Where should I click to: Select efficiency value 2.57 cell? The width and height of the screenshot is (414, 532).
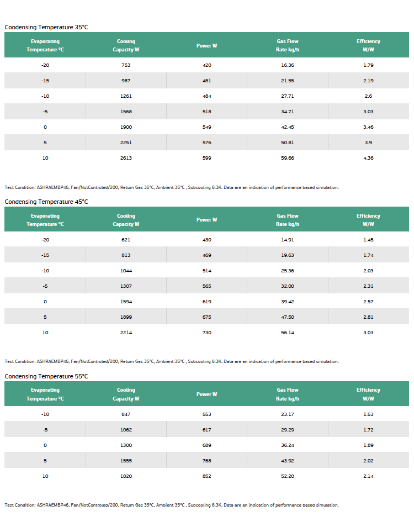click(x=368, y=302)
